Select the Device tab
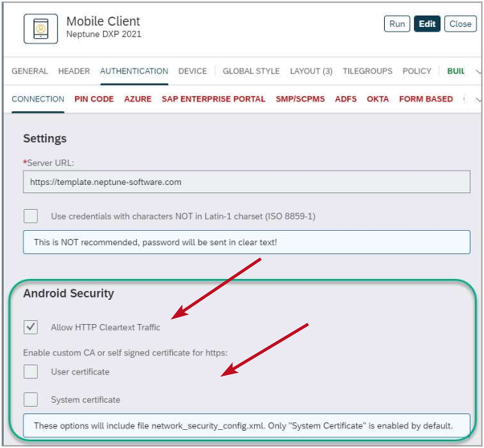The image size is (484, 448). coord(192,71)
